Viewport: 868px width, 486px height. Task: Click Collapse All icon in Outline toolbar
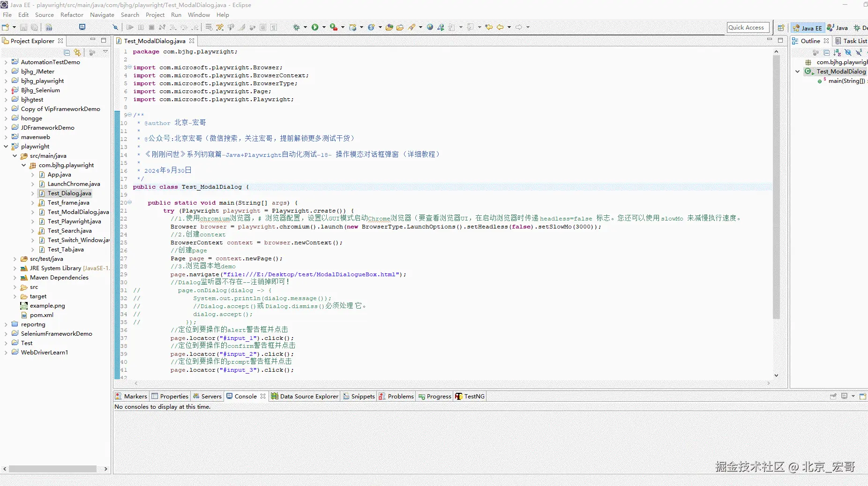click(x=826, y=52)
